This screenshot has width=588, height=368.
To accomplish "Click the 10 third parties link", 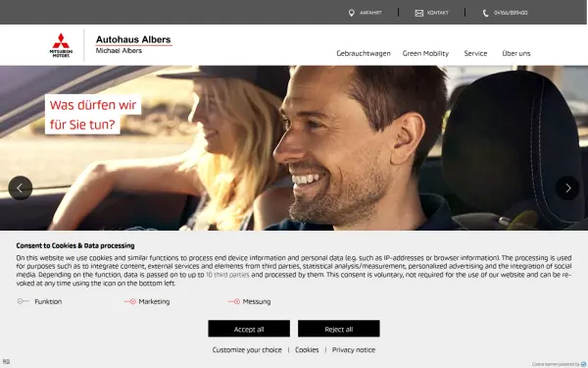I will pos(227,275).
